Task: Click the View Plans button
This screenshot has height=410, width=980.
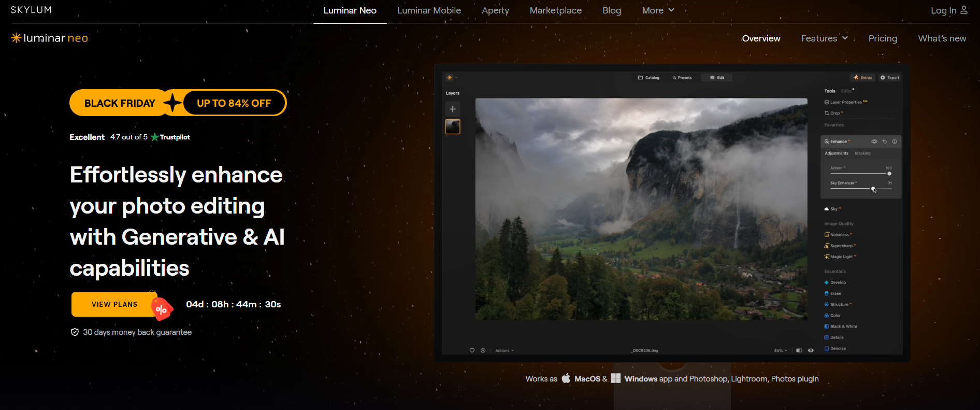Action: click(114, 304)
